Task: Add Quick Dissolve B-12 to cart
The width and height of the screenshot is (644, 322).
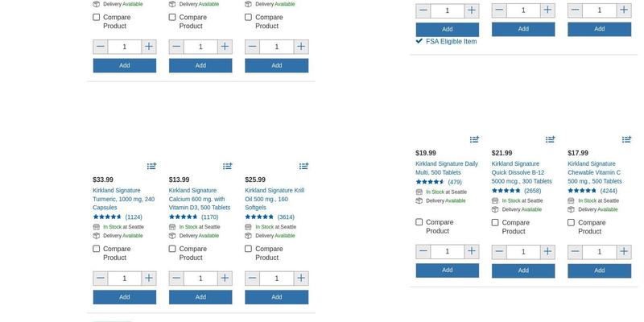Action: 523,270
